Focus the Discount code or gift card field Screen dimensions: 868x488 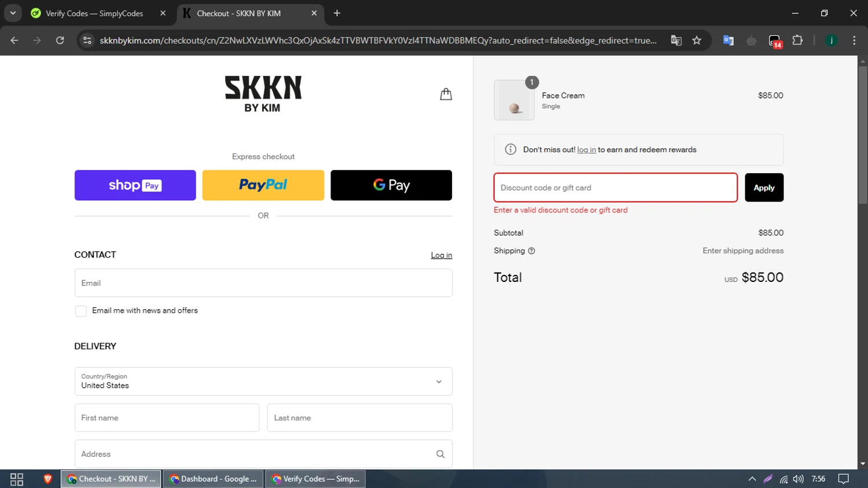pos(616,188)
